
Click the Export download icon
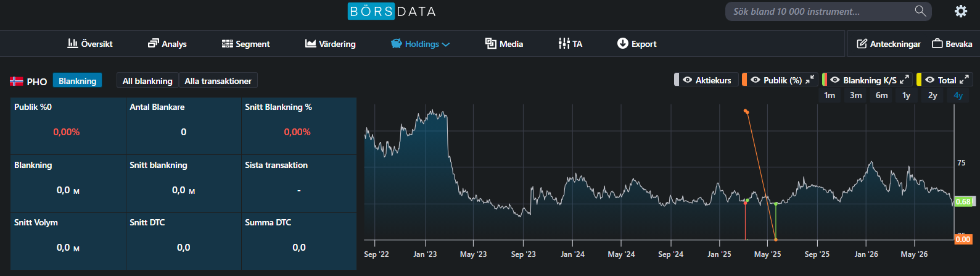(622, 43)
